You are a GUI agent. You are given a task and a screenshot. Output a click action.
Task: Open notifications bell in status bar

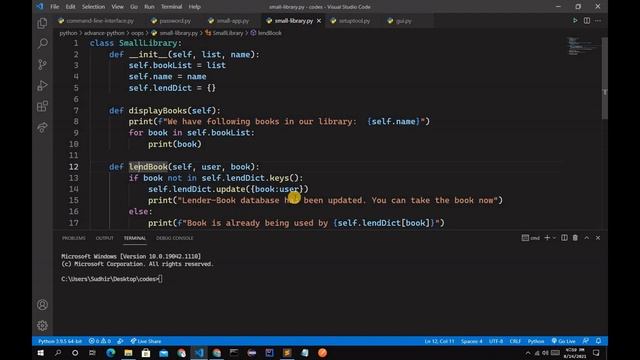598,341
